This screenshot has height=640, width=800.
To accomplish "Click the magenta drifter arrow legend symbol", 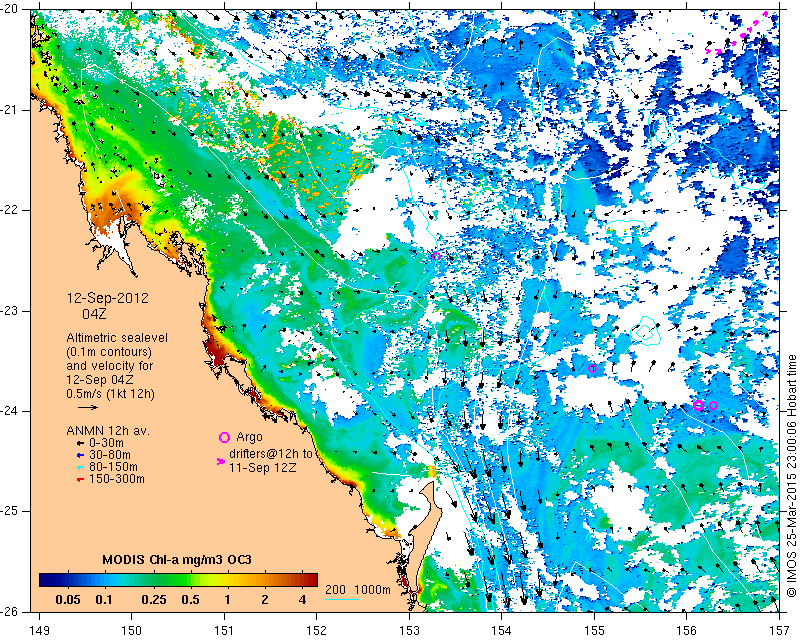I will point(221,461).
